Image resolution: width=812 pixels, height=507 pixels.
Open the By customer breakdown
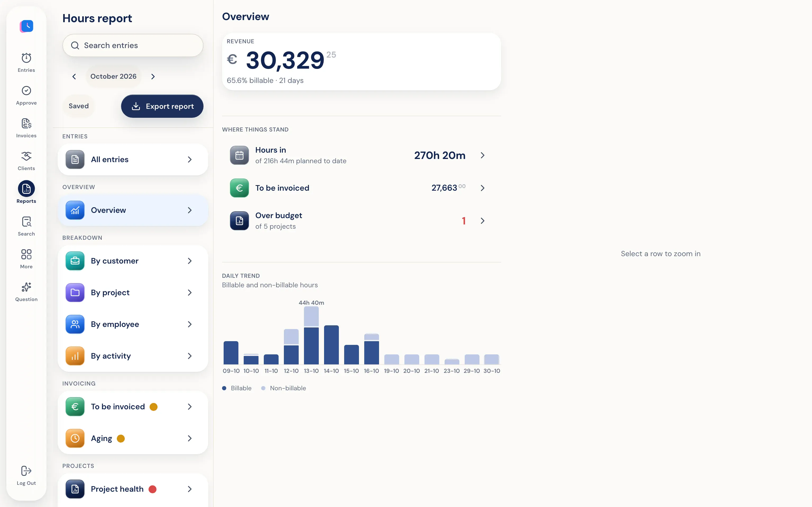point(133,261)
